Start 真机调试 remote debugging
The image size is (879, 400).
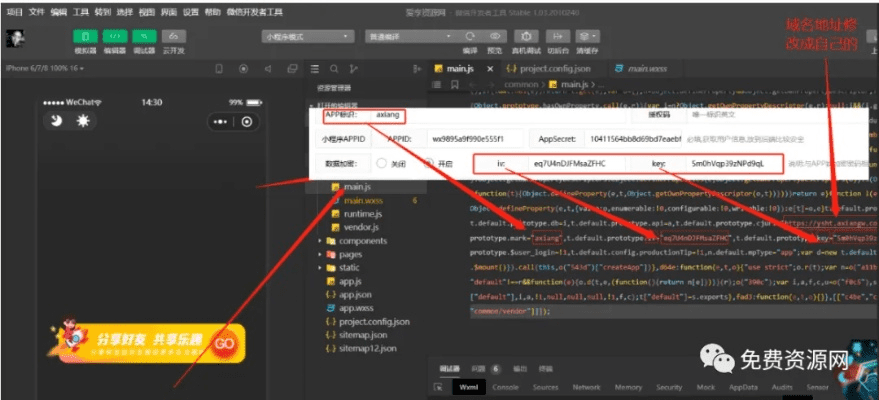point(525,35)
